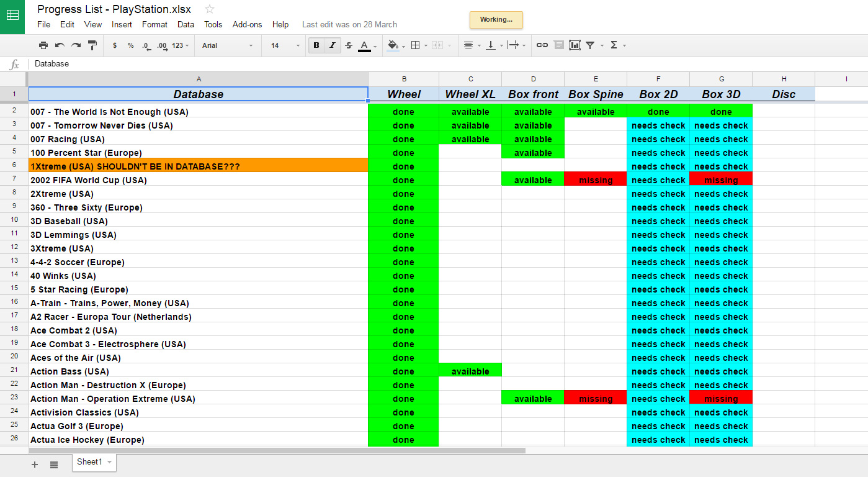The height and width of the screenshot is (477, 868).
Task: Open the Insert menu
Action: point(122,24)
